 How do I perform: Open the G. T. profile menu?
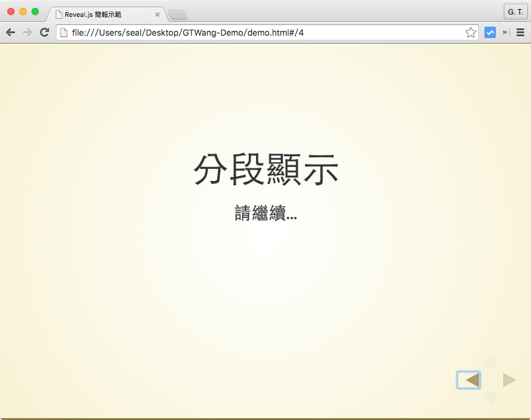coord(515,11)
